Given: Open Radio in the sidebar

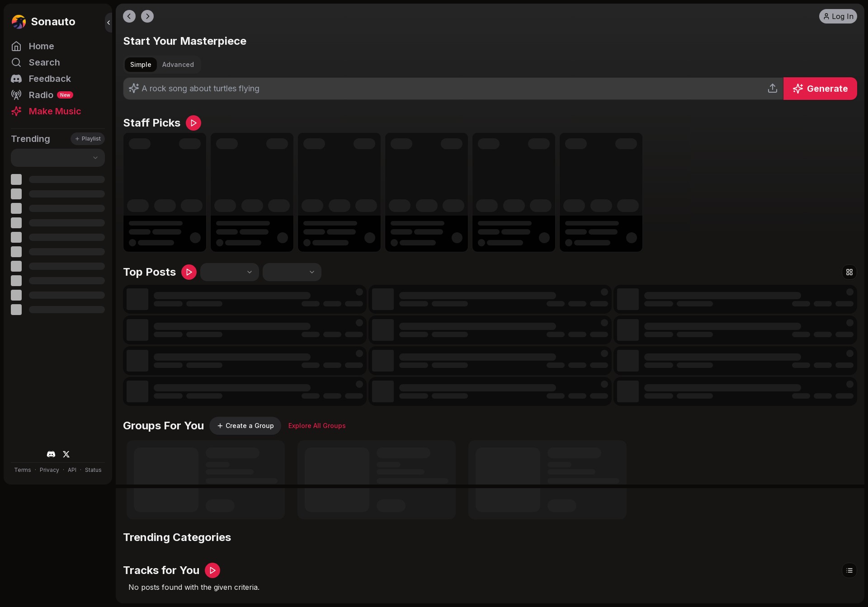Looking at the screenshot, I should point(41,95).
